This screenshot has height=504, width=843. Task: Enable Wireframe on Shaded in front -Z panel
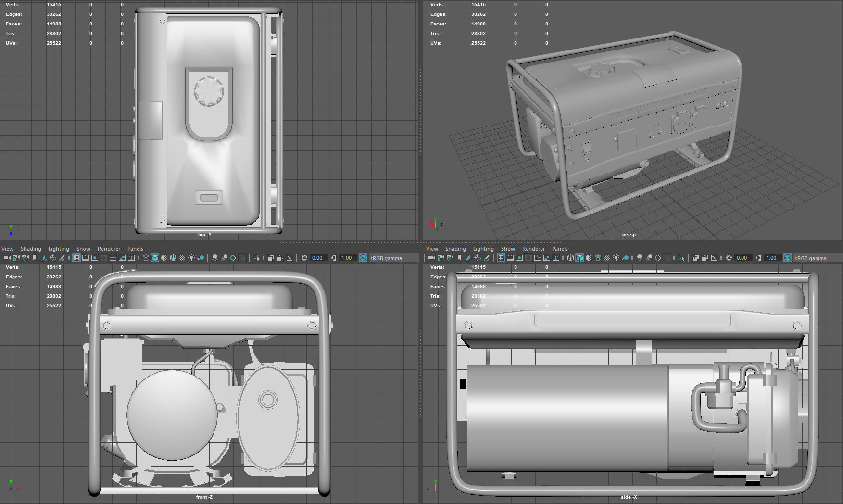173,258
